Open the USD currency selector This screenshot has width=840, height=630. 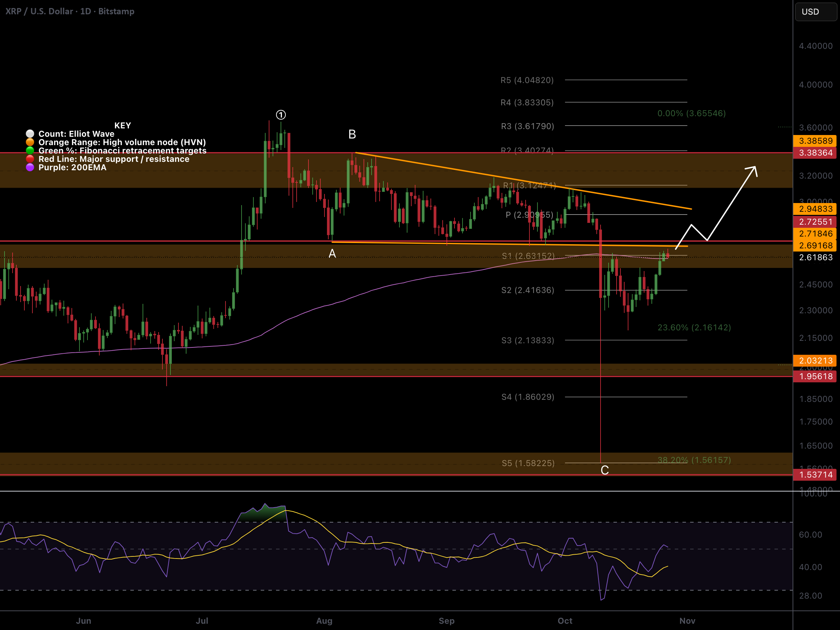pyautogui.click(x=815, y=12)
